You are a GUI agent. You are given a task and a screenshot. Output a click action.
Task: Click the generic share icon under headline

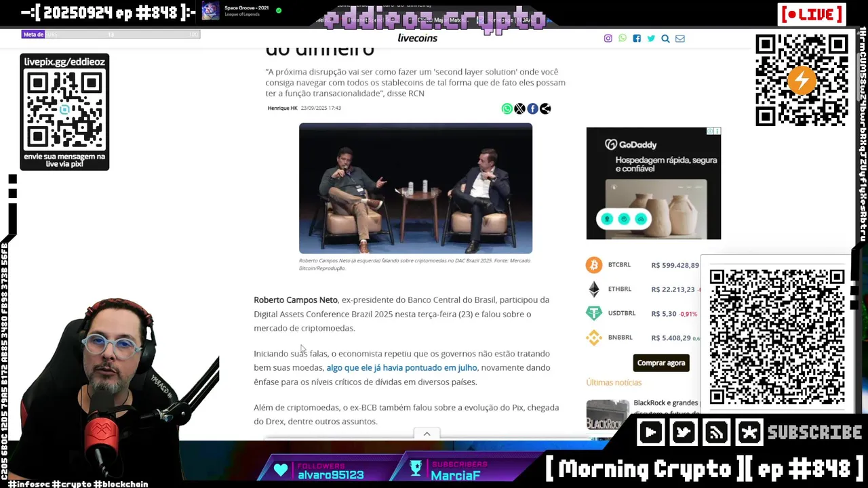(x=545, y=108)
